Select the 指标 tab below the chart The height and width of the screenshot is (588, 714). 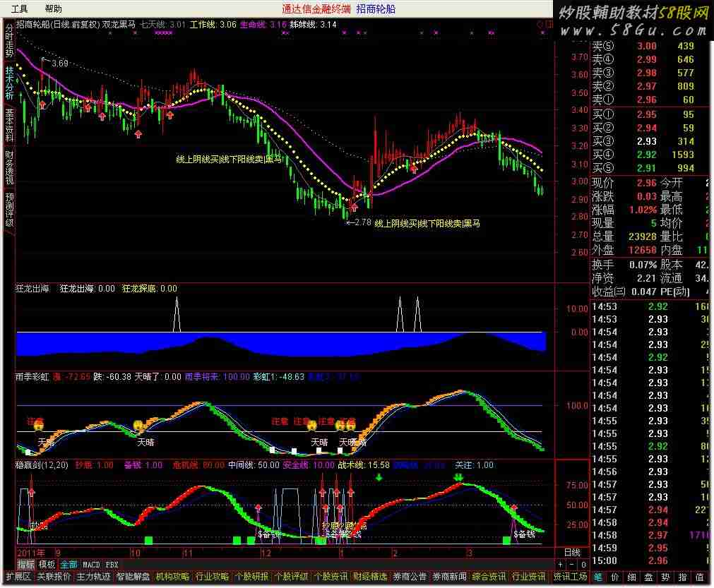pos(25,564)
